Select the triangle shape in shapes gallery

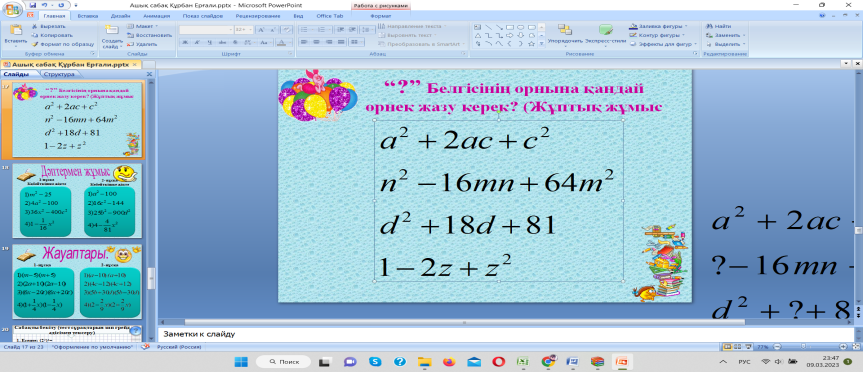point(478,35)
